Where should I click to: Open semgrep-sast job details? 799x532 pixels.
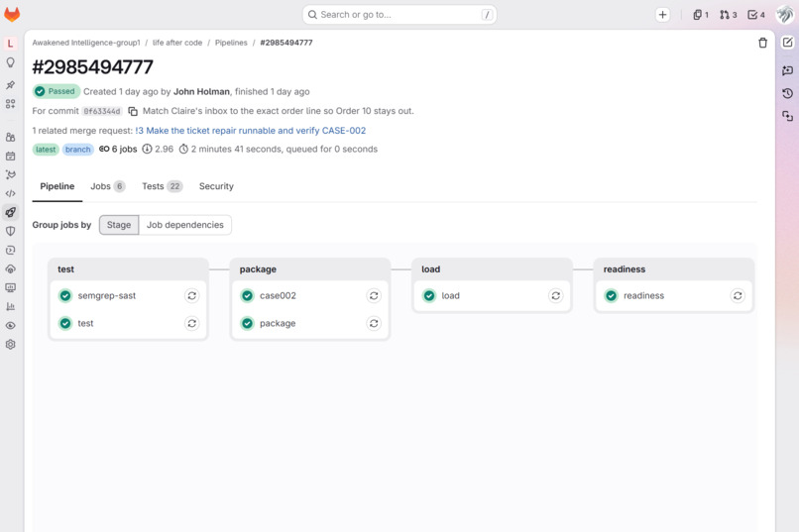click(x=106, y=296)
